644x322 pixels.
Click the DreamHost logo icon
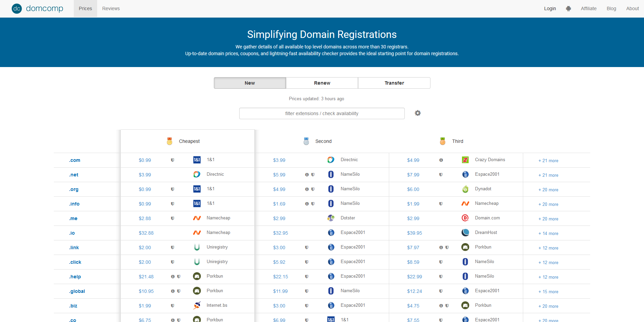point(465,233)
